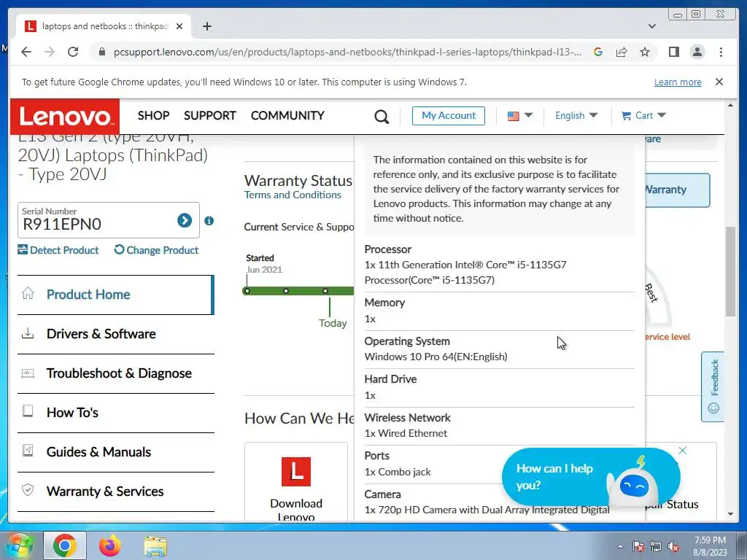This screenshot has height=560, width=747.
Task: Click the 1x Wired Ethernet text
Action: (406, 433)
